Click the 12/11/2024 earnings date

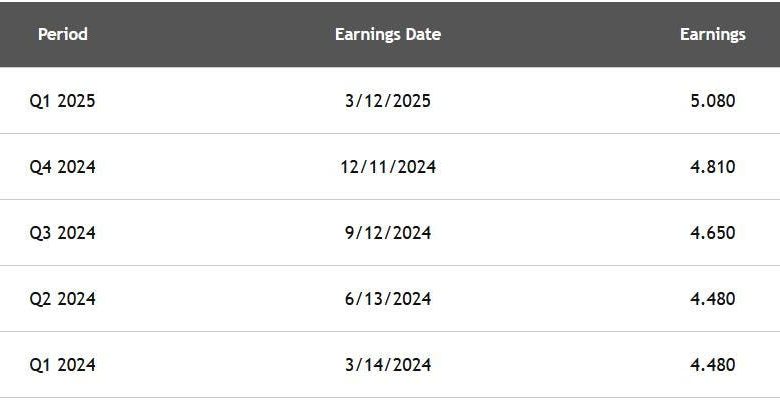pyautogui.click(x=388, y=167)
